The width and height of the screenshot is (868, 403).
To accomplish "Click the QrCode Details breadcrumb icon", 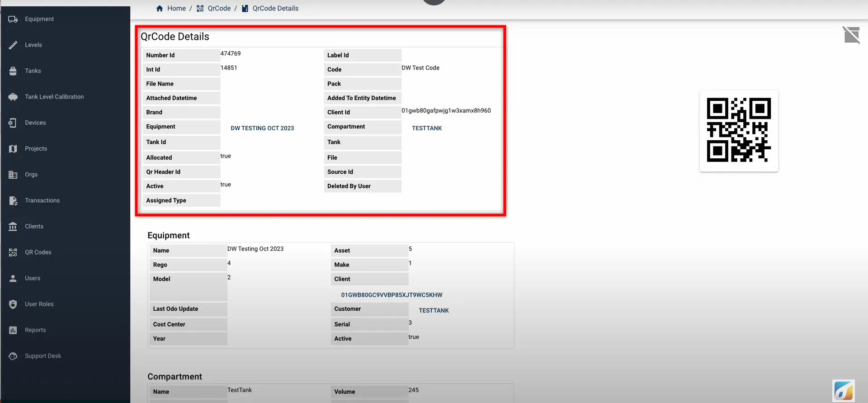I will coord(245,8).
